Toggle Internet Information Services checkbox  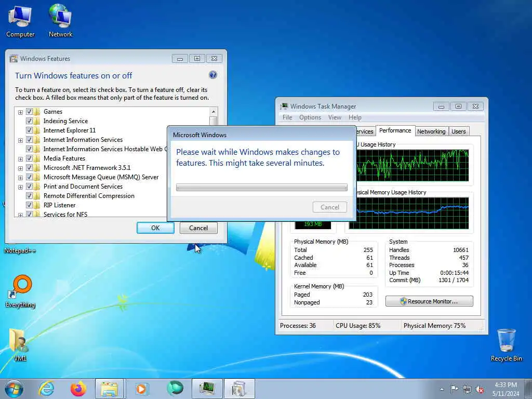point(29,139)
